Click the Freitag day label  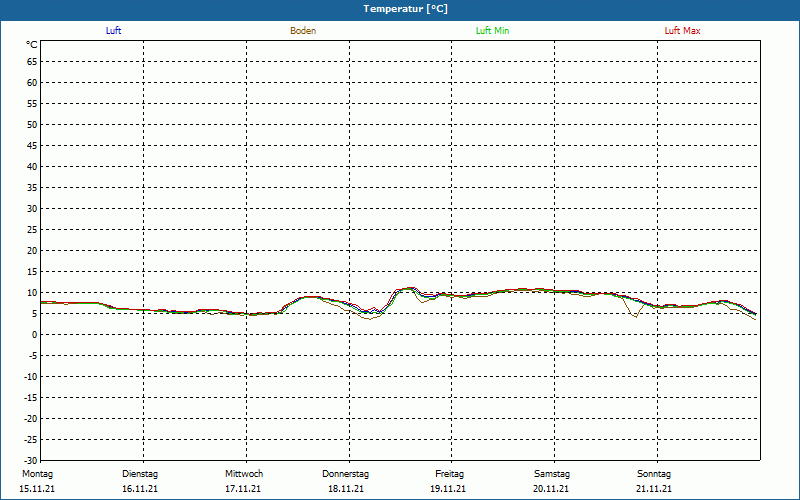[x=449, y=474]
